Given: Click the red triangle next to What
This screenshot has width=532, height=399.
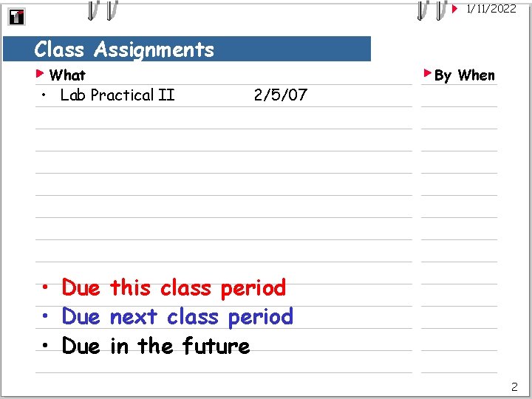Looking at the screenshot, I should (41, 74).
